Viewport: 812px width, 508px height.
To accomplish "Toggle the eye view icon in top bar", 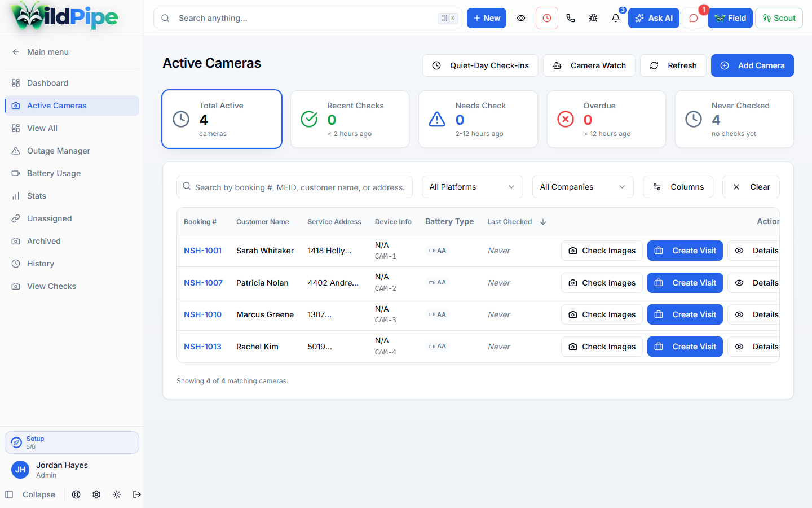I will tap(521, 18).
